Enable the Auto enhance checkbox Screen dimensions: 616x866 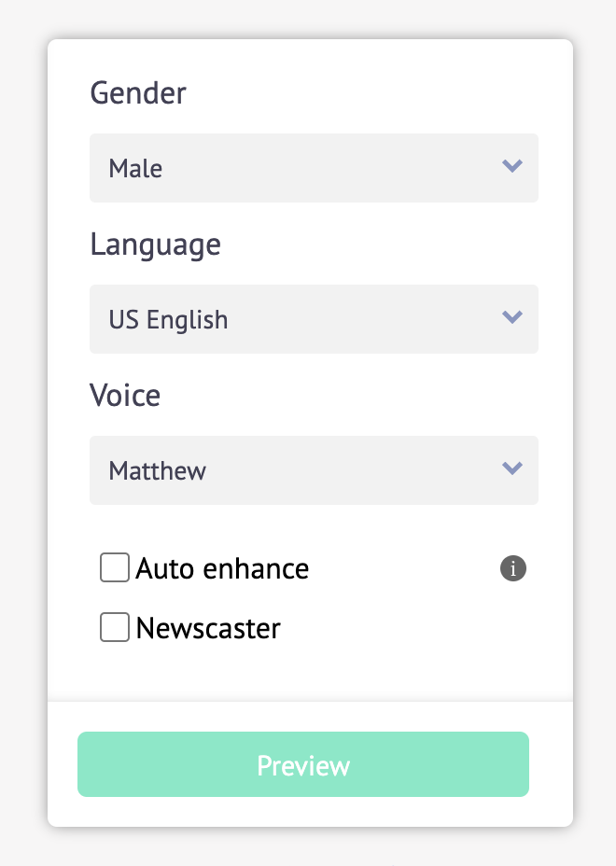coord(115,567)
